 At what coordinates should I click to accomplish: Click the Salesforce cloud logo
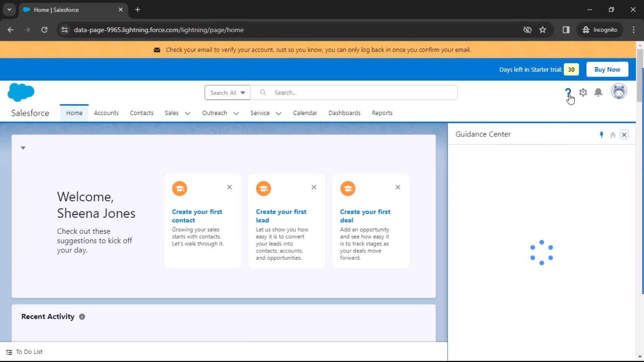pos(21,92)
